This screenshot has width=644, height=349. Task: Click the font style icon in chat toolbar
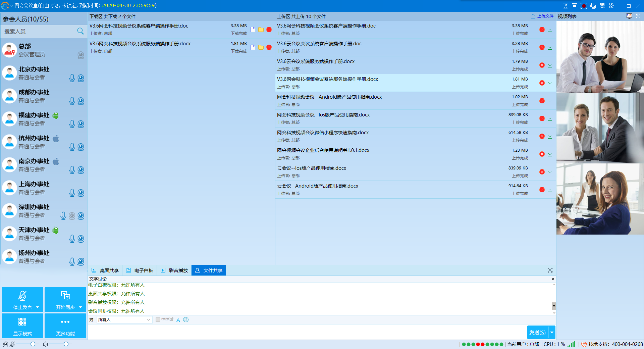click(x=178, y=320)
